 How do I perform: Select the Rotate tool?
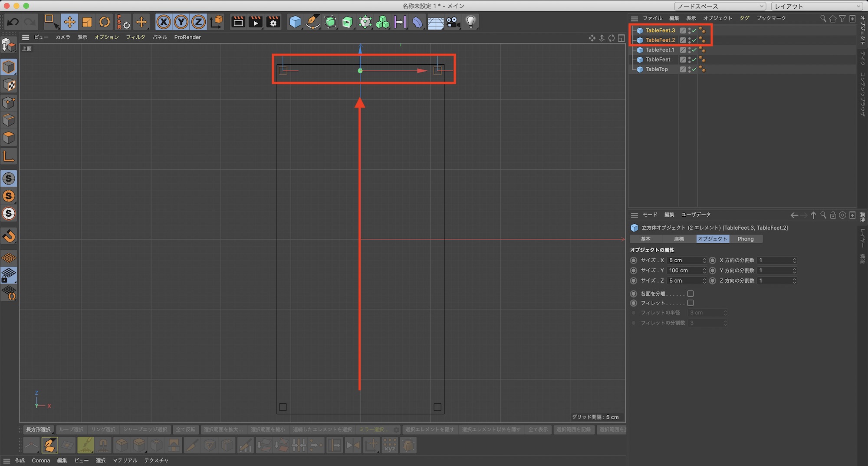click(x=105, y=22)
